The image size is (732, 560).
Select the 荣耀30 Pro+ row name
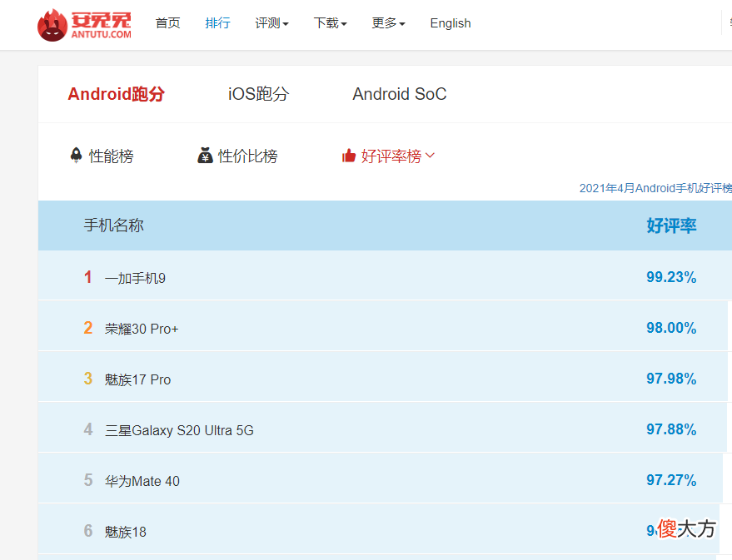tap(142, 330)
